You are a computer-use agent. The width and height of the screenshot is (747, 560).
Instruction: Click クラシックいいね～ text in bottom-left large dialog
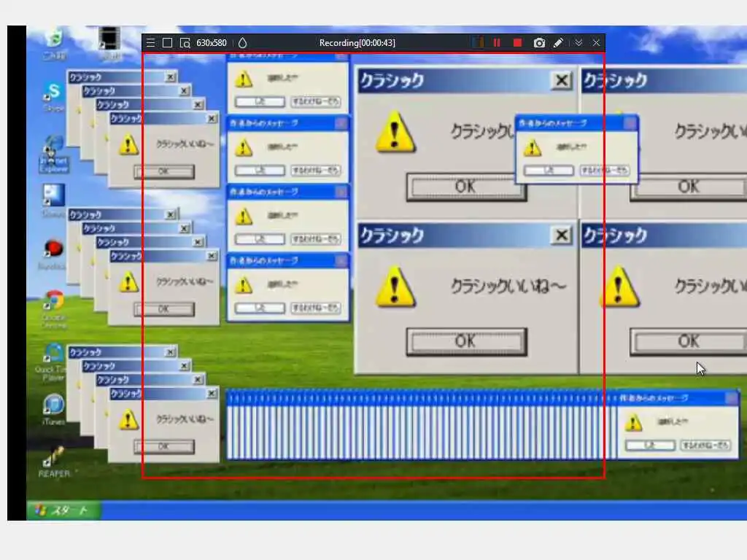[x=508, y=286]
